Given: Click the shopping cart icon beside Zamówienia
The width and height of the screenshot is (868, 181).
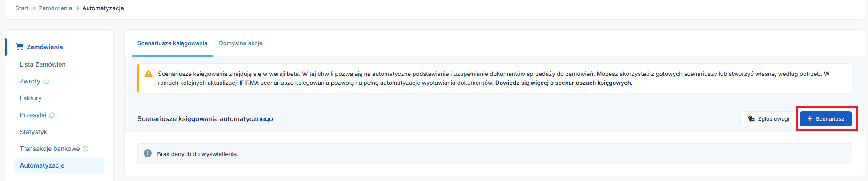Looking at the screenshot, I should (x=20, y=47).
